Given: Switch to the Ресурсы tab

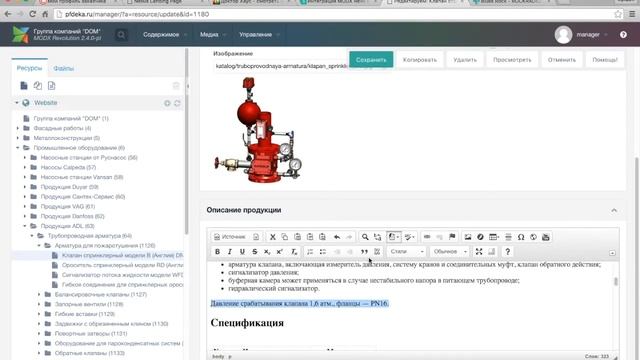Looking at the screenshot, I should [x=29, y=68].
